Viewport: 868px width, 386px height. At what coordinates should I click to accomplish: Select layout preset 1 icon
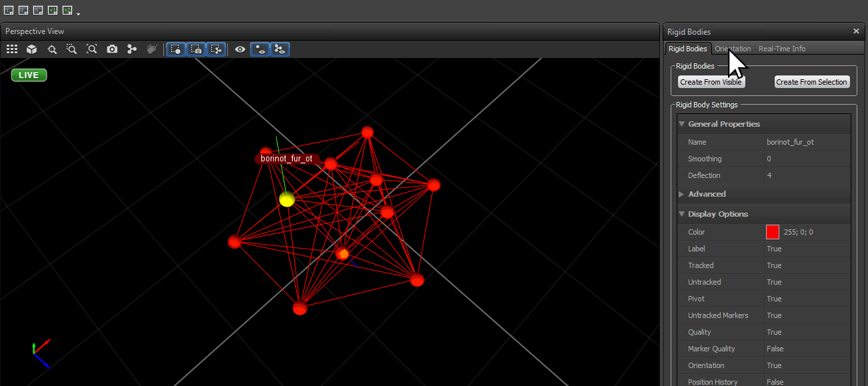click(x=9, y=10)
